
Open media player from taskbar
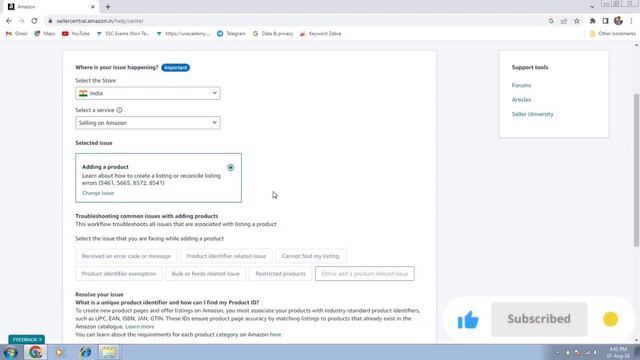click(60, 352)
